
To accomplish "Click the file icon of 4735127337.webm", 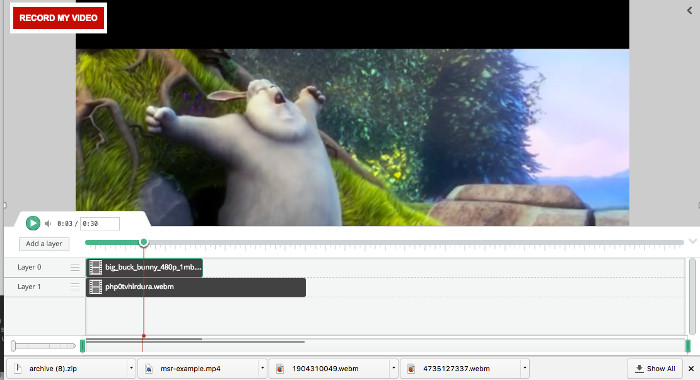I will (x=411, y=368).
